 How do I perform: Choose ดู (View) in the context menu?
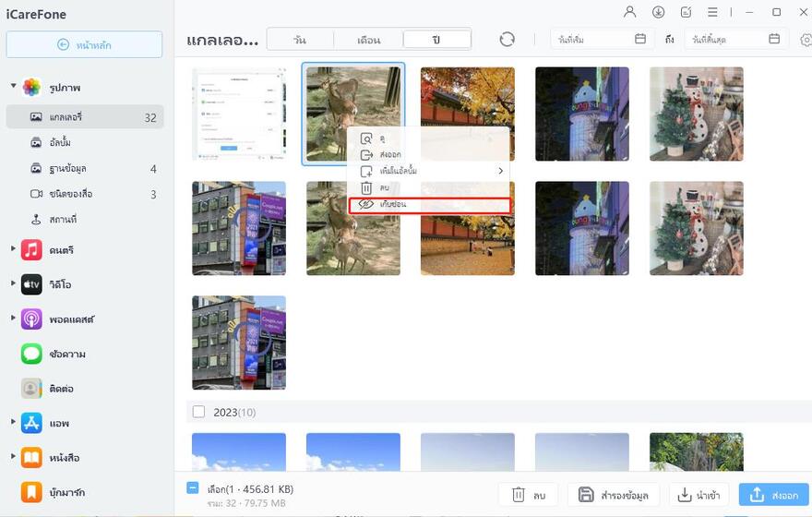[x=429, y=138]
